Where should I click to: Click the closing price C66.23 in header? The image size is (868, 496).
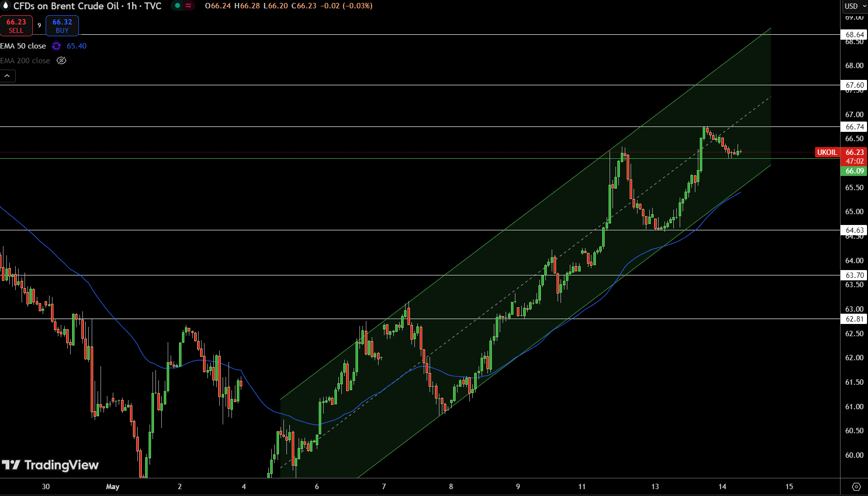(x=304, y=6)
